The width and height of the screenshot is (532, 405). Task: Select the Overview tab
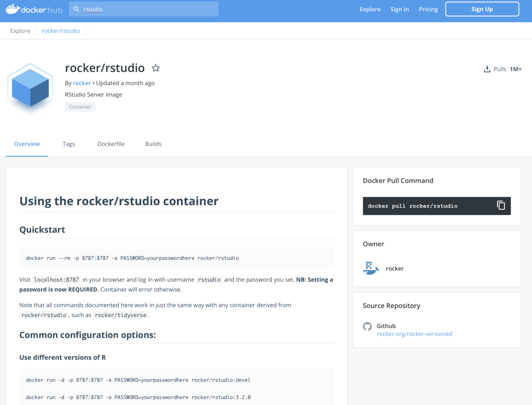point(27,144)
